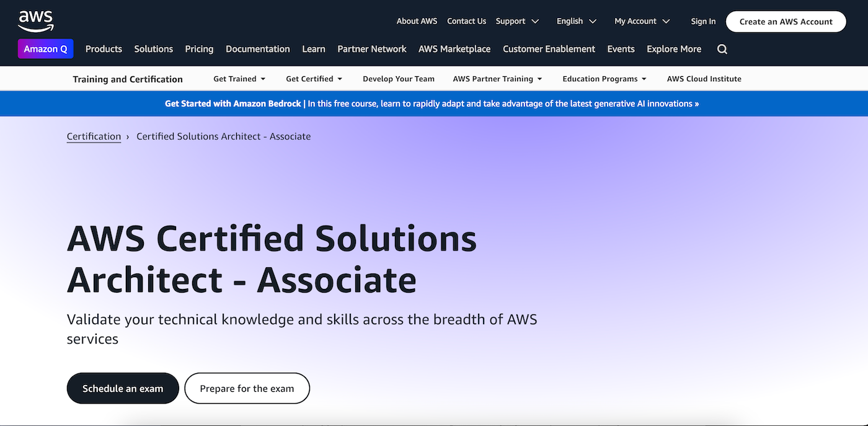Open Documentation in main navigation
Screen dimensions: 868x426
click(x=258, y=49)
